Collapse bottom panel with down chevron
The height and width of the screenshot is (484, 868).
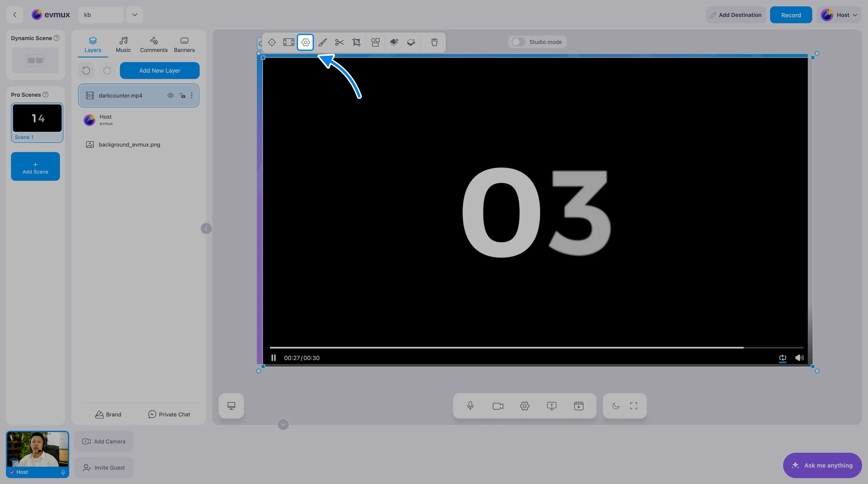click(x=283, y=424)
